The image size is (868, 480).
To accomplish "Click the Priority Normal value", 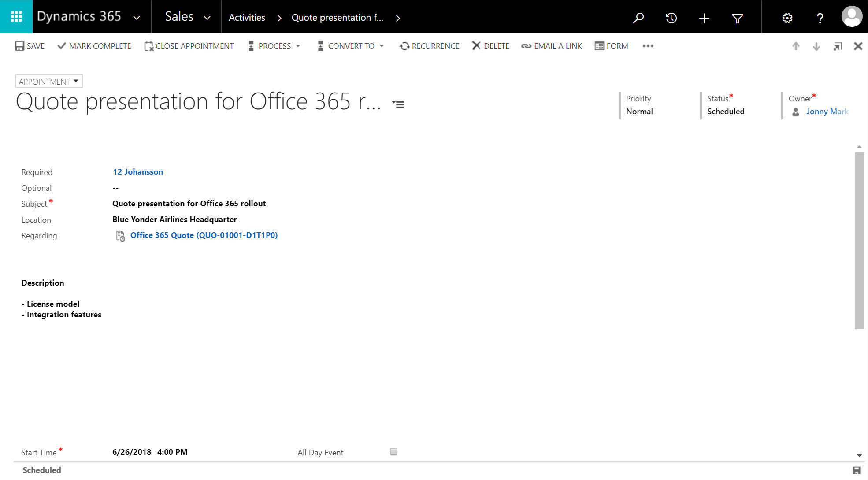I will tap(639, 112).
